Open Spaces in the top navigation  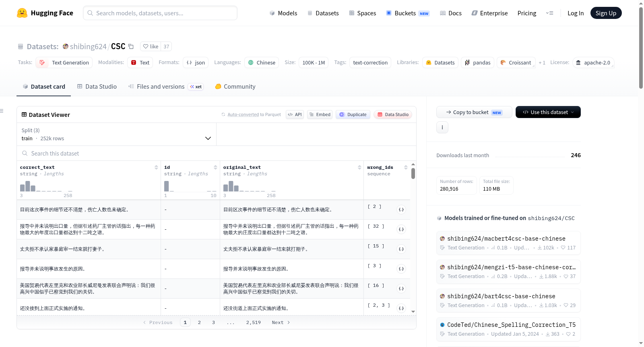(362, 13)
